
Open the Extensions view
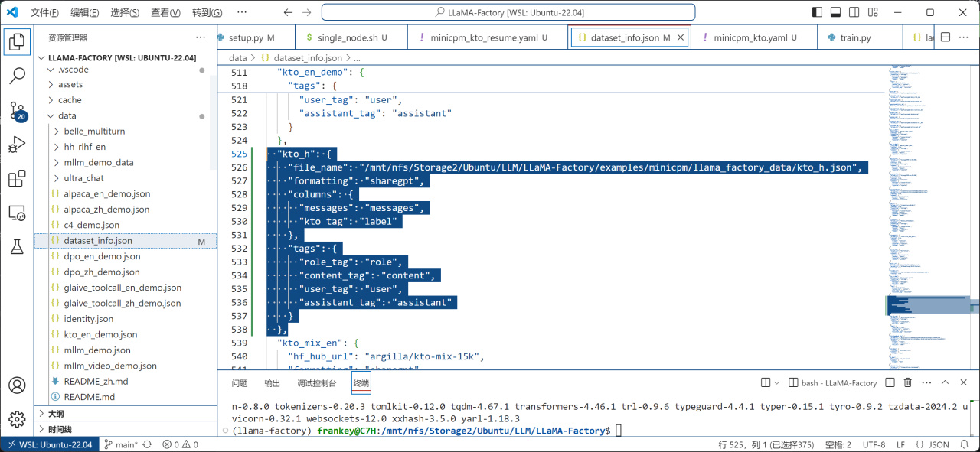(17, 180)
